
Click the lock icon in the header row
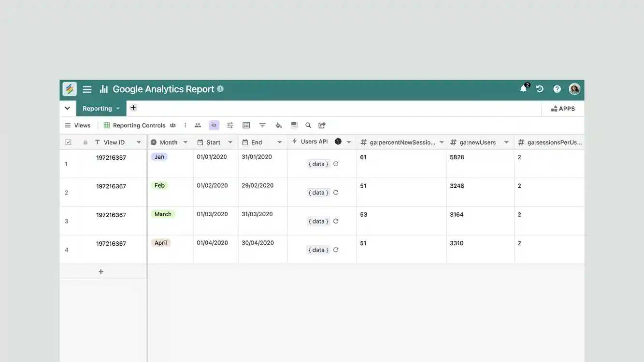[x=85, y=142]
